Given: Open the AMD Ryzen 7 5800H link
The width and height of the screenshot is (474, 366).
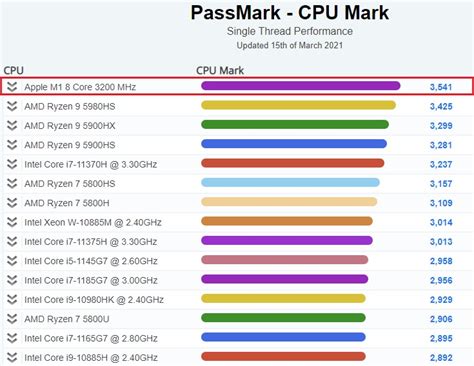Looking at the screenshot, I should [67, 203].
